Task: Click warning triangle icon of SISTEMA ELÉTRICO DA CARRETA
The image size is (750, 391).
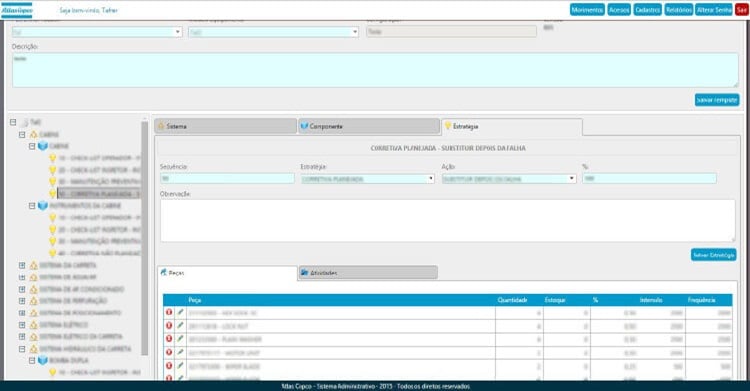Action: pos(33,337)
